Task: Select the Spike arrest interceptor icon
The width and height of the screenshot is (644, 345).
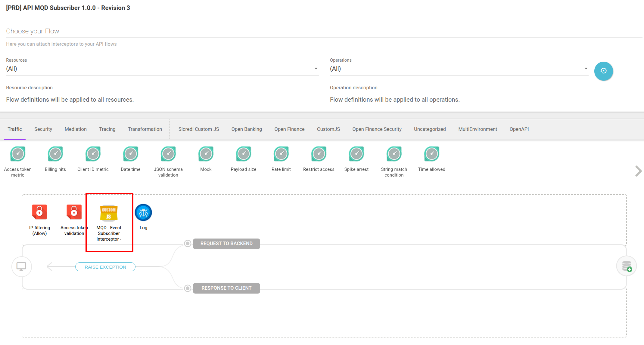Action: point(356,154)
